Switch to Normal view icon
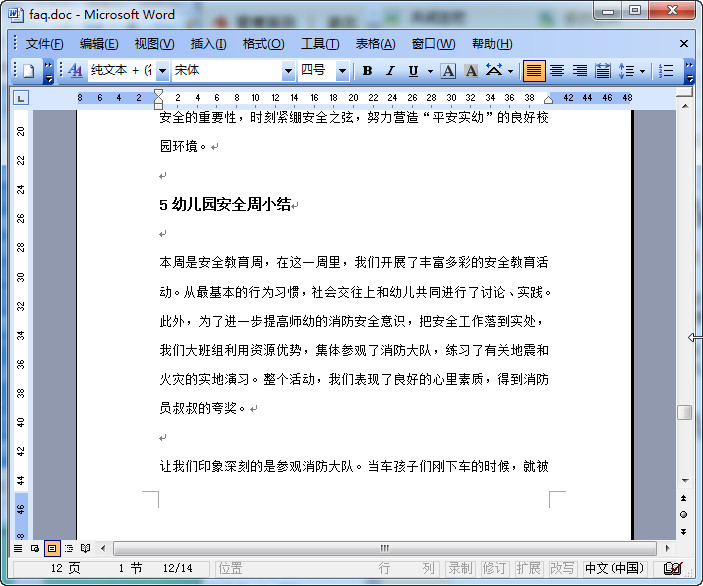This screenshot has height=586, width=703. coord(18,548)
